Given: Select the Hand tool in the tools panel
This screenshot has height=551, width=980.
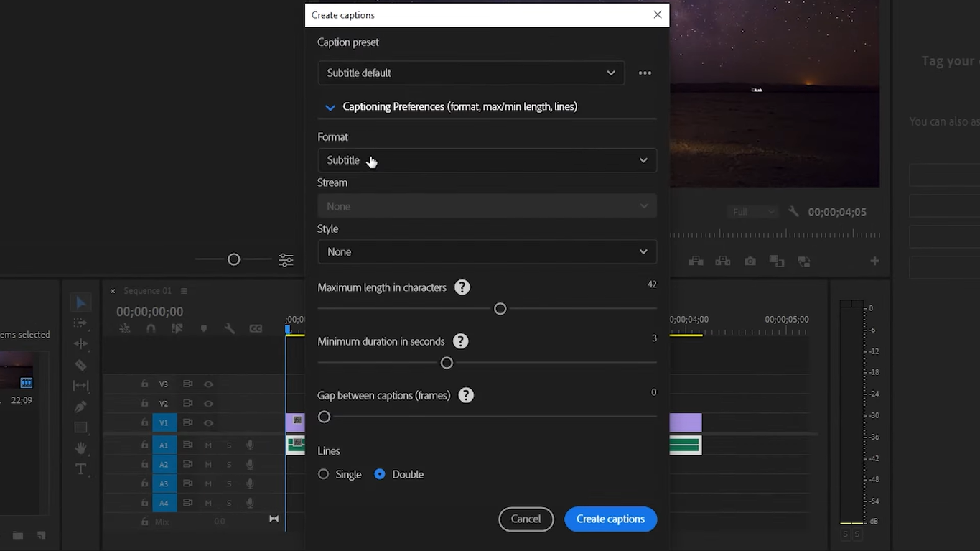Looking at the screenshot, I should pos(80,448).
